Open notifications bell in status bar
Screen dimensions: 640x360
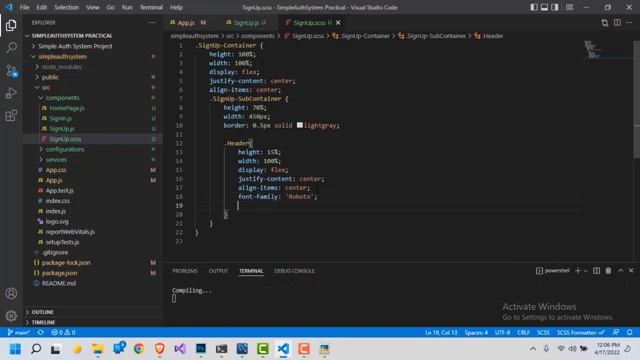pyautogui.click(x=629, y=332)
